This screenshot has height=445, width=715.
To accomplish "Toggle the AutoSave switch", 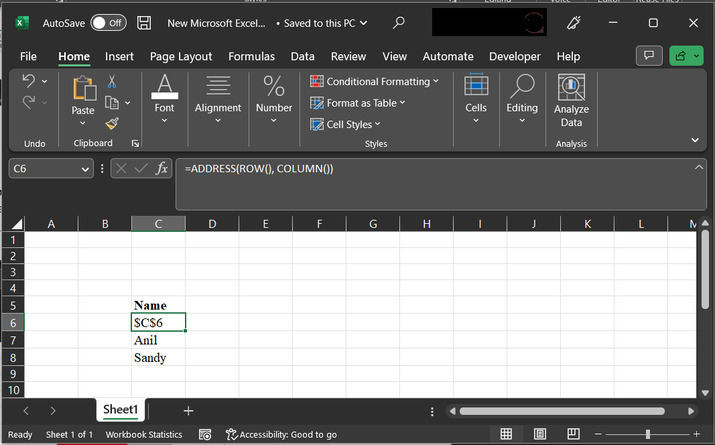I will 108,23.
